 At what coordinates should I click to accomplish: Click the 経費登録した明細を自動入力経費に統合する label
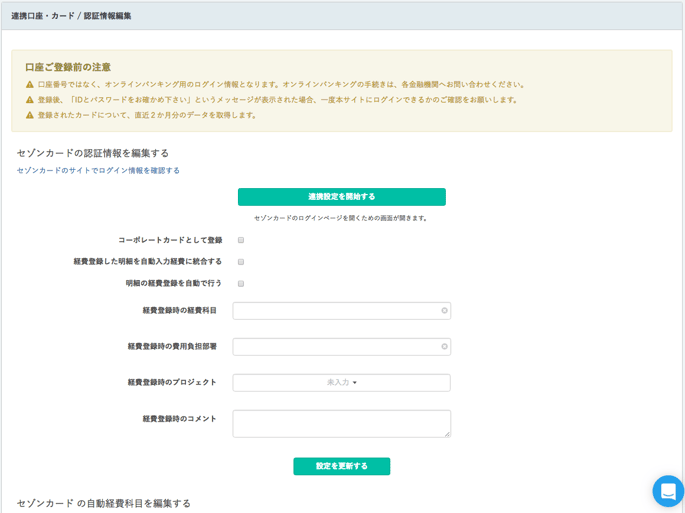tap(148, 261)
